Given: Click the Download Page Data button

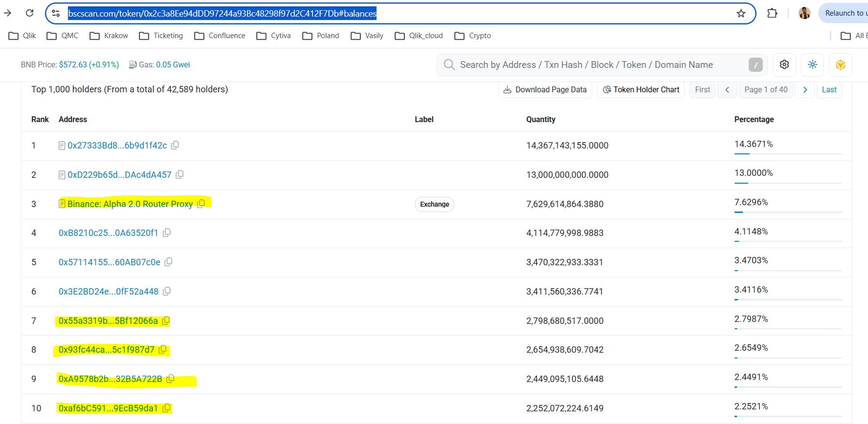Looking at the screenshot, I should (x=545, y=89).
